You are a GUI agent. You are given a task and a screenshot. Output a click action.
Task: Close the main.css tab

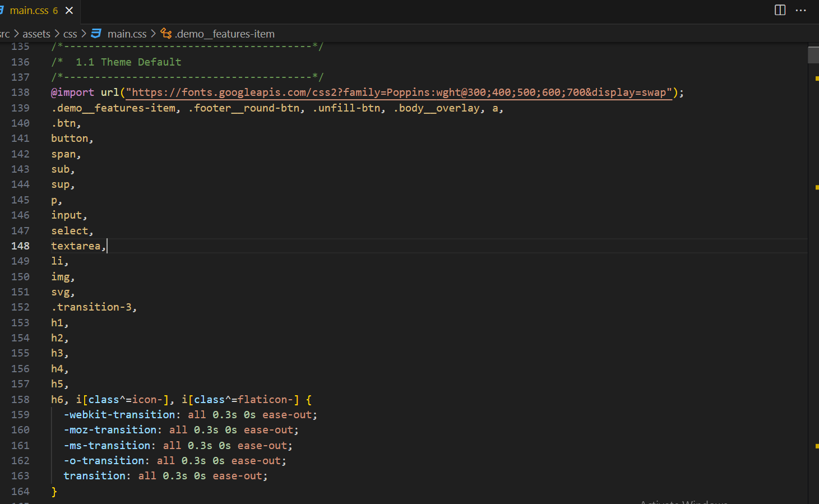pyautogui.click(x=69, y=11)
